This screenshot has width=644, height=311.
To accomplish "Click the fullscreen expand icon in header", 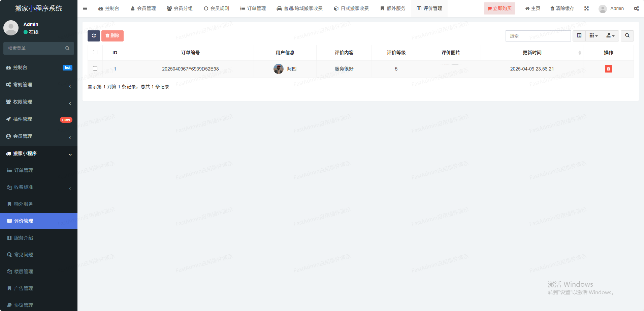I will [586, 8].
